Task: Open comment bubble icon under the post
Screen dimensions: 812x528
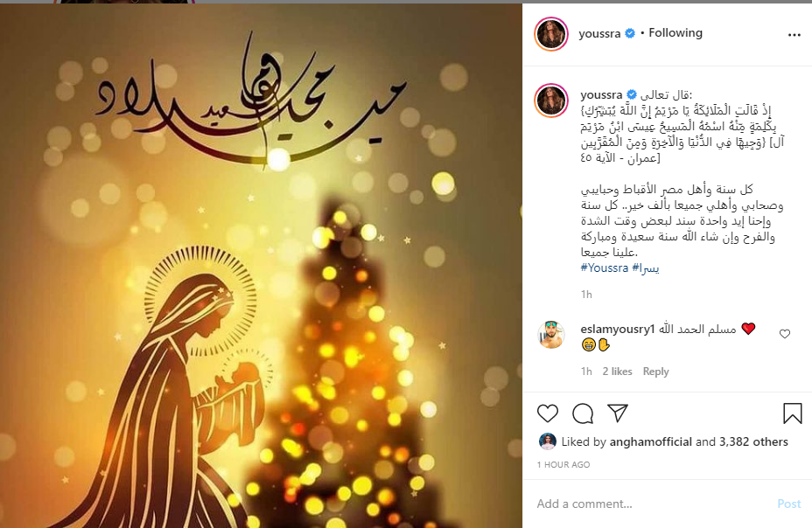Action: 583,413
